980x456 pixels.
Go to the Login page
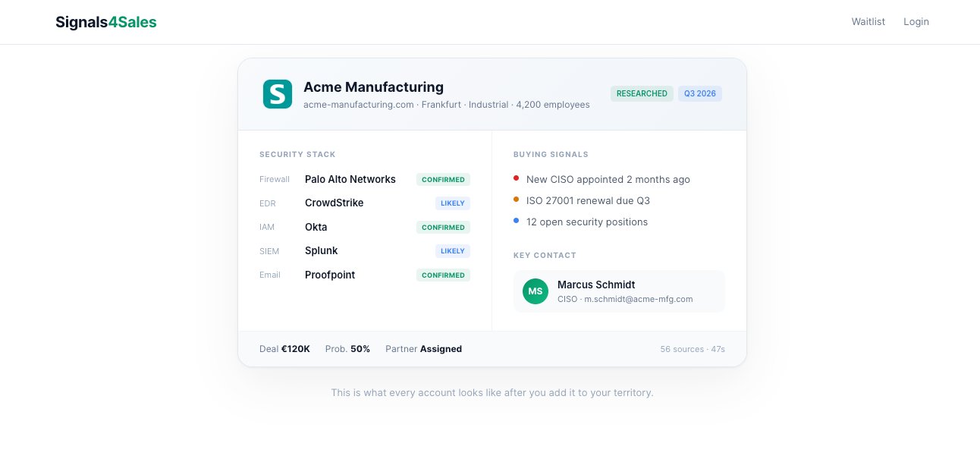916,22
